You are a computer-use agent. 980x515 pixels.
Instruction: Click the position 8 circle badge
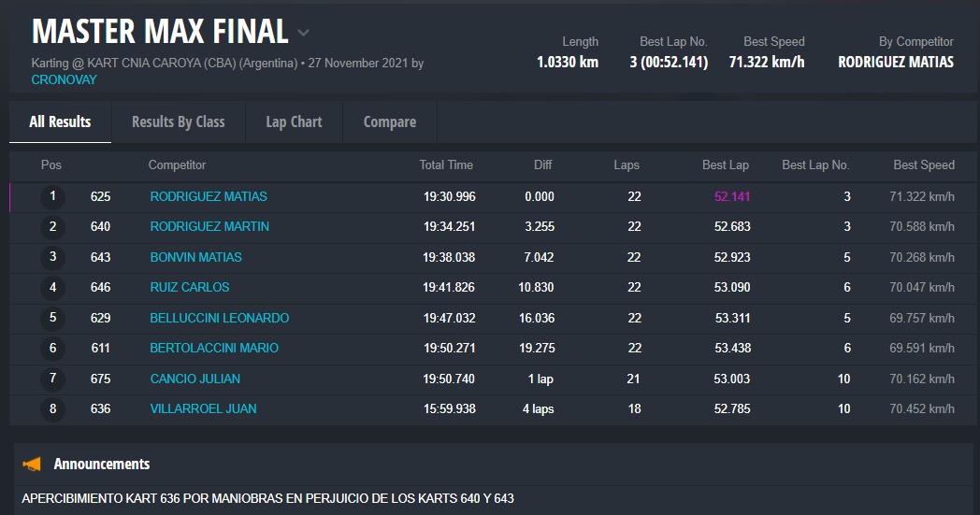point(53,408)
